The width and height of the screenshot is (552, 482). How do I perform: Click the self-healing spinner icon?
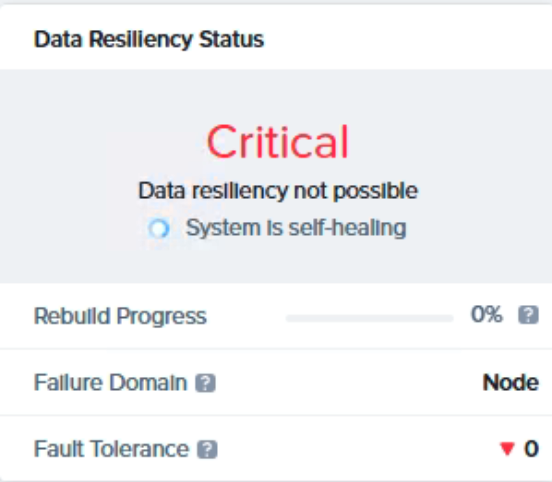pos(159,229)
